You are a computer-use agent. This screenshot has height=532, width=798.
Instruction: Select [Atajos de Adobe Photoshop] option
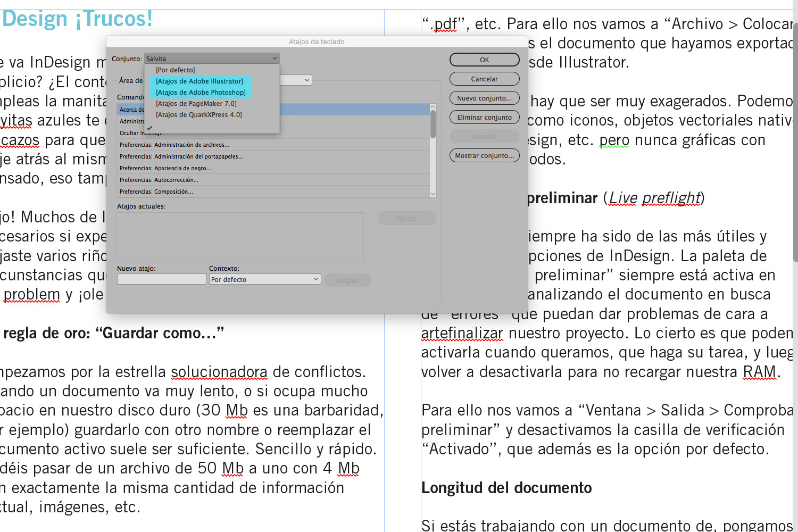pos(201,93)
